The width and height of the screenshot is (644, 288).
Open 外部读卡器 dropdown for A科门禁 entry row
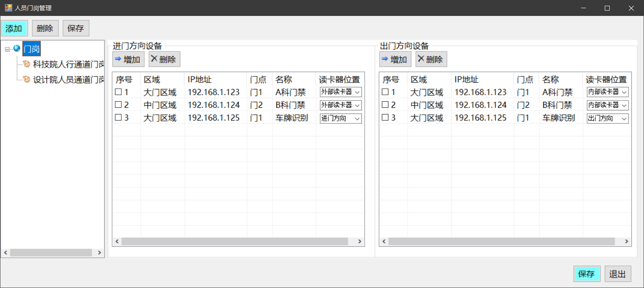[357, 92]
